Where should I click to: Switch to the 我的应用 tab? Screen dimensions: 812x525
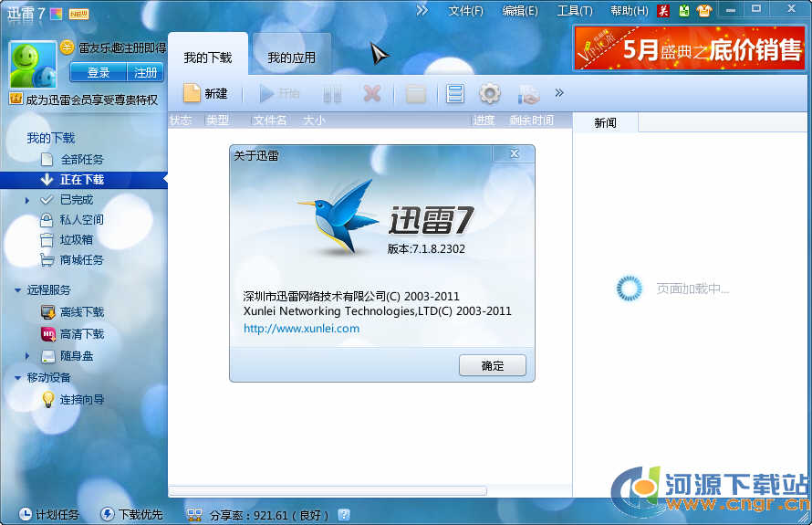click(x=292, y=57)
